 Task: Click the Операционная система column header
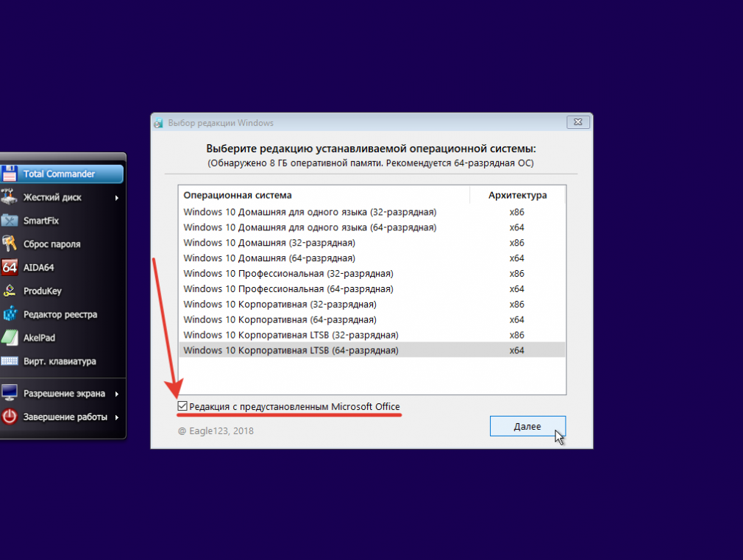coord(324,195)
